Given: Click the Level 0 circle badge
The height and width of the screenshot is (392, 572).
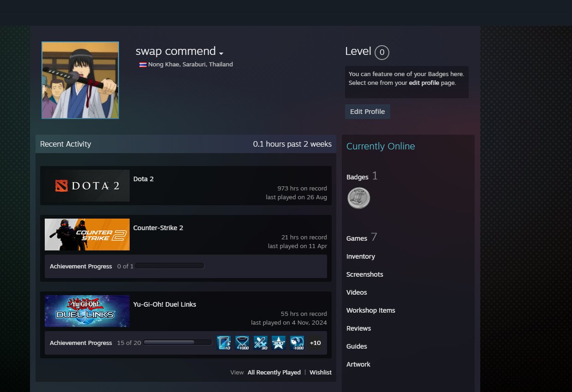Looking at the screenshot, I should pos(381,52).
